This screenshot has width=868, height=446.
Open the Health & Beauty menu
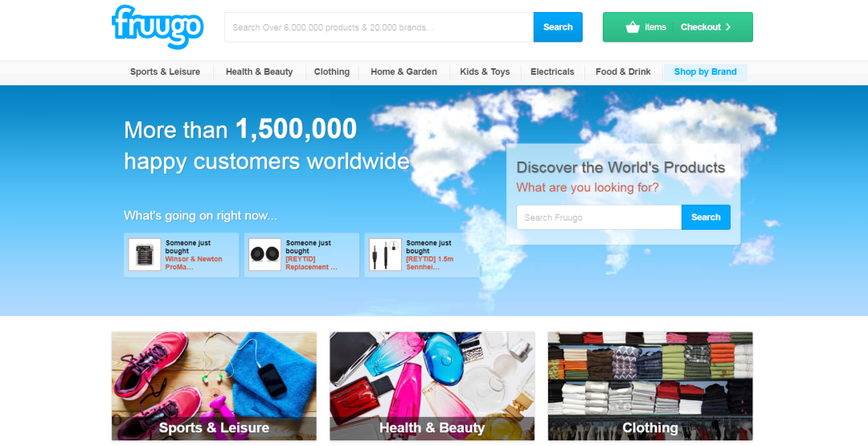coord(259,72)
